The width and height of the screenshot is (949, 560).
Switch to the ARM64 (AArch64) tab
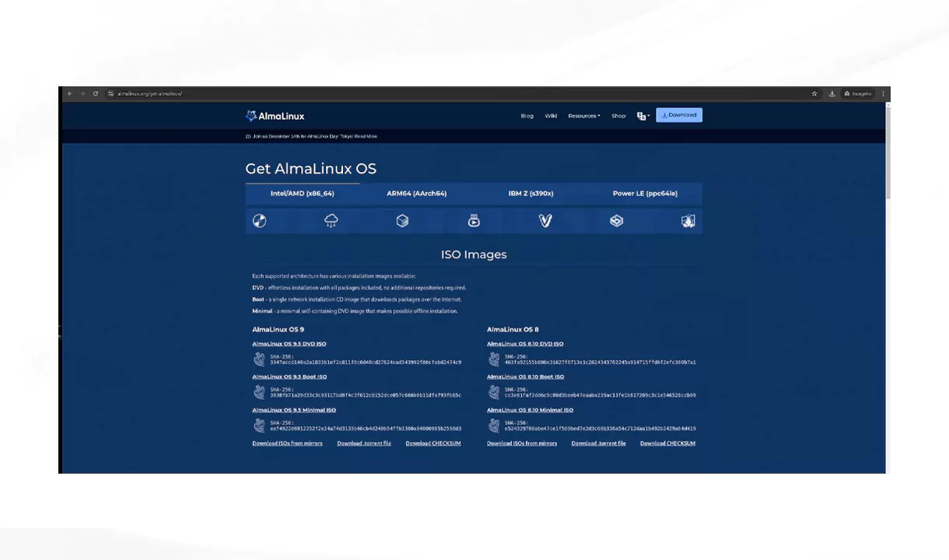(417, 194)
